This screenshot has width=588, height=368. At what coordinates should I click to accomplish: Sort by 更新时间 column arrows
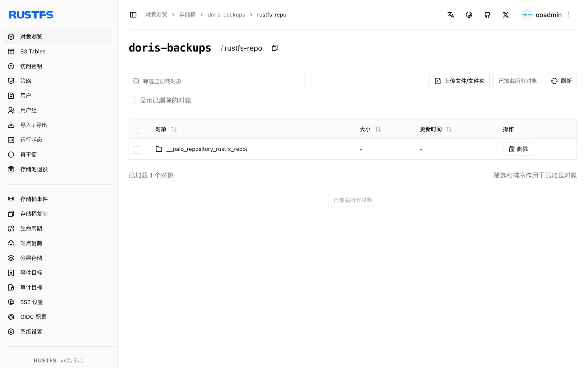tap(449, 129)
